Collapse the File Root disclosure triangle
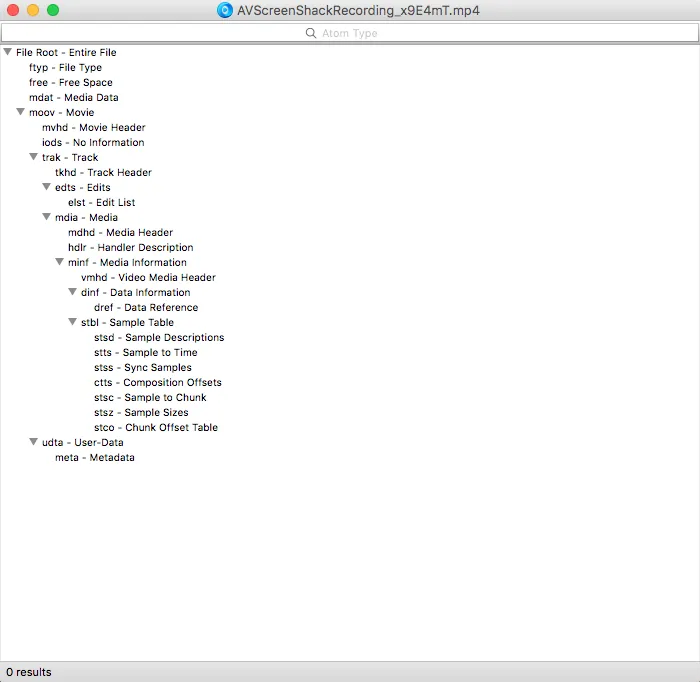 click(8, 52)
